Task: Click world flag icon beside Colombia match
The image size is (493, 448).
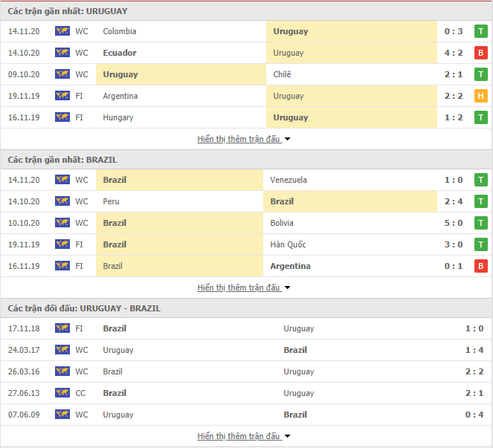Action: (62, 31)
